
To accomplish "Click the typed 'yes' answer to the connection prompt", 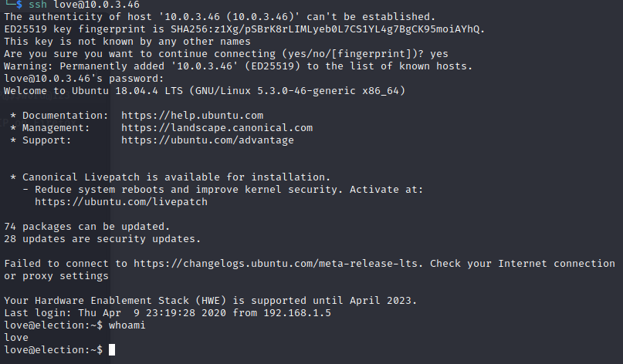I will tap(439, 54).
